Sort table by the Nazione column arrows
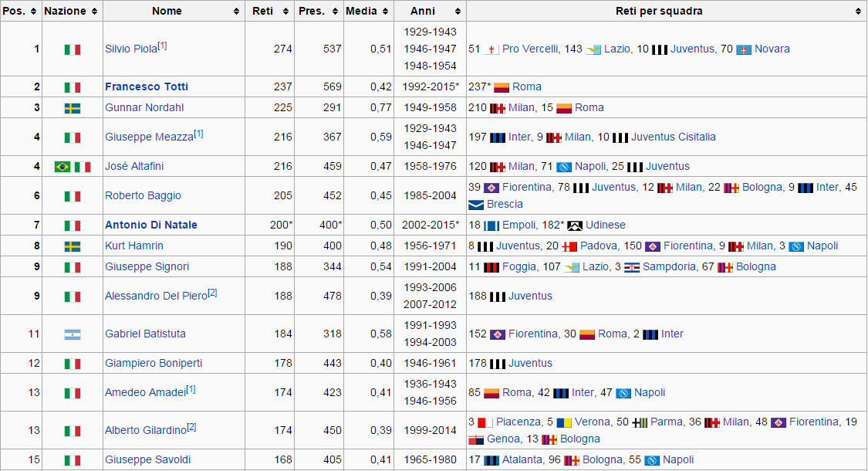Screen dimensions: 868x471 point(94,11)
